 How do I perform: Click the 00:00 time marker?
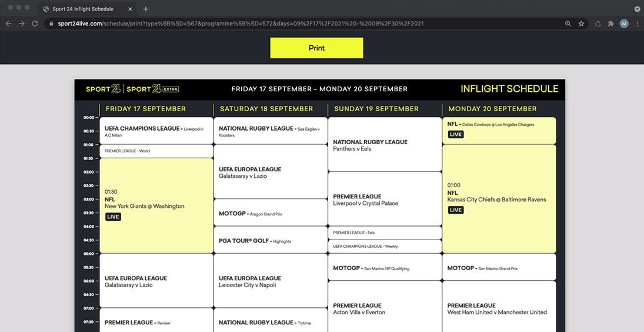(x=89, y=118)
